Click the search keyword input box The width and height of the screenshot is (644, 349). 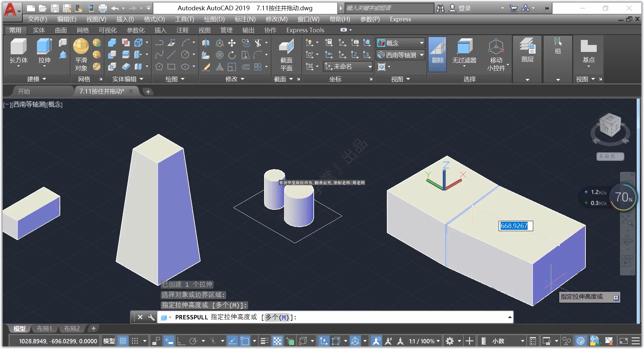point(389,8)
